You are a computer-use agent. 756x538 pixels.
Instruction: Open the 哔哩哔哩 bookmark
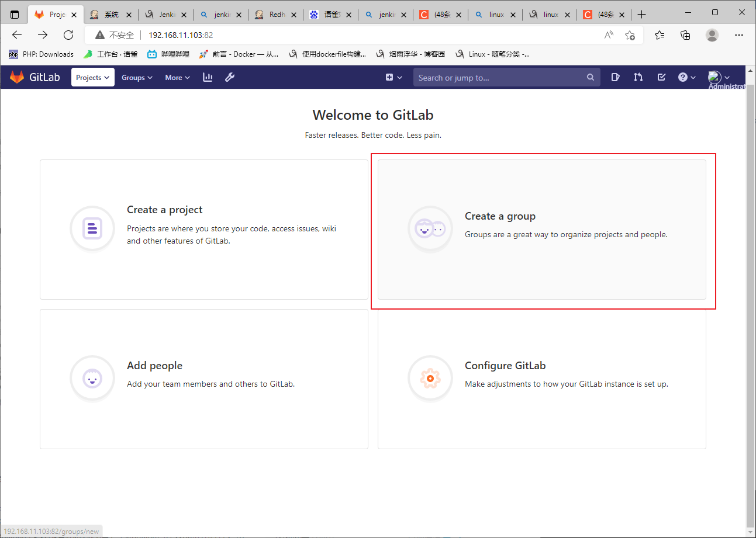168,54
